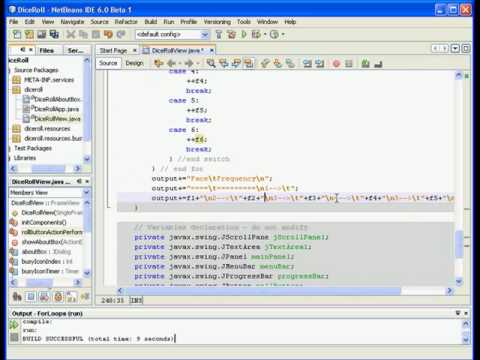Screen dimensions: 480x360
Task: Click editor Back navigation arrow
Action: [171, 63]
